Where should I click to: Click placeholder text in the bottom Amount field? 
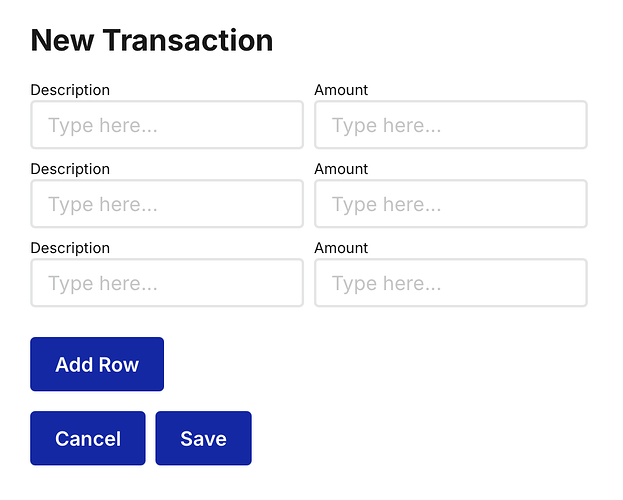386,283
